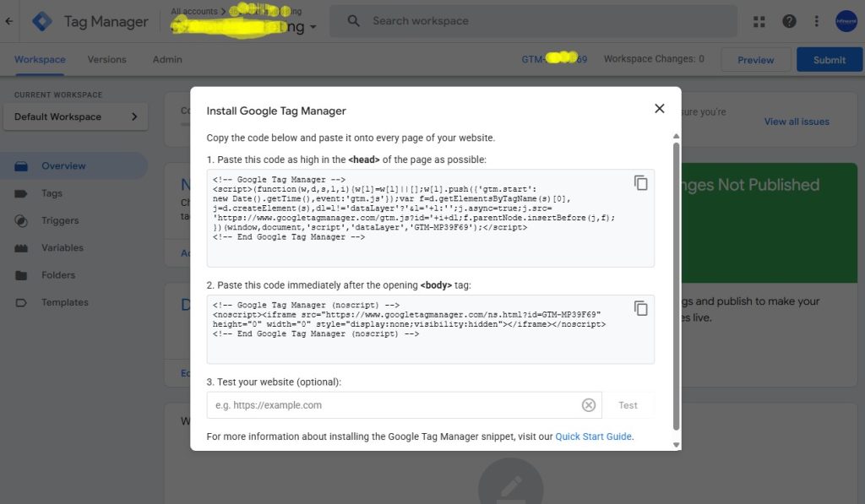The width and height of the screenshot is (865, 504).
Task: Open the help menu icon
Action: coord(789,20)
